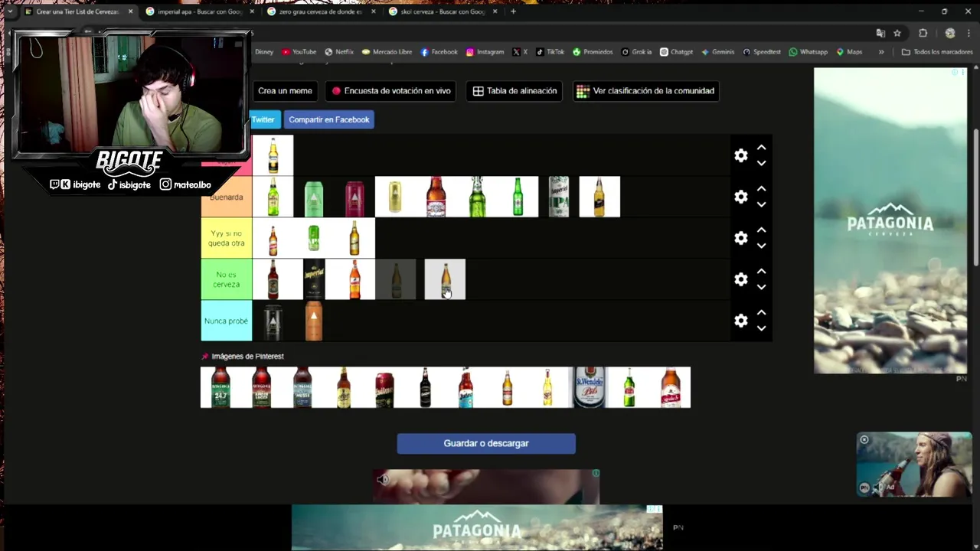
Task: Open the Facebook bookmark
Action: pyautogui.click(x=439, y=52)
